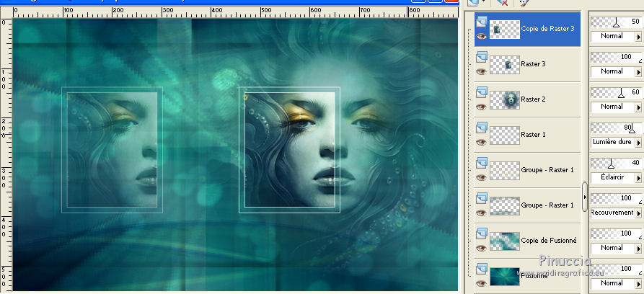Click the New Raster Layer icon in palette toolbar
Screen dimensions: 644x294
473,2
